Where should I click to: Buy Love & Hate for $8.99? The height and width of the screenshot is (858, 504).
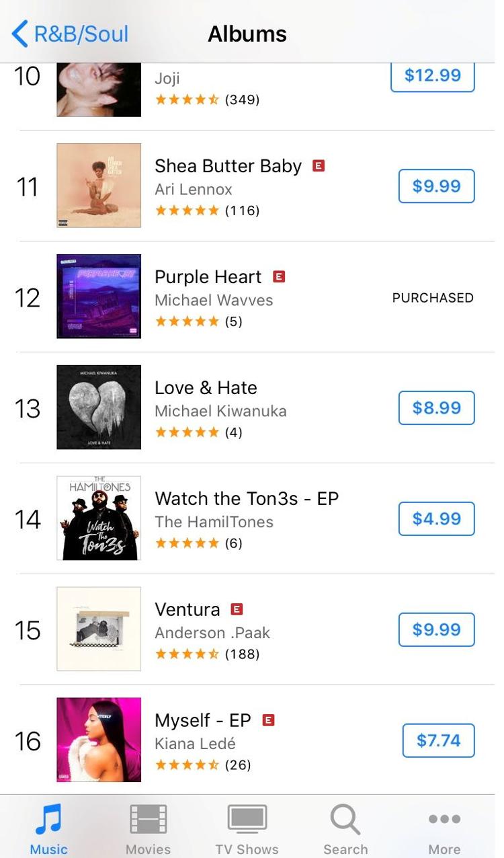click(437, 408)
